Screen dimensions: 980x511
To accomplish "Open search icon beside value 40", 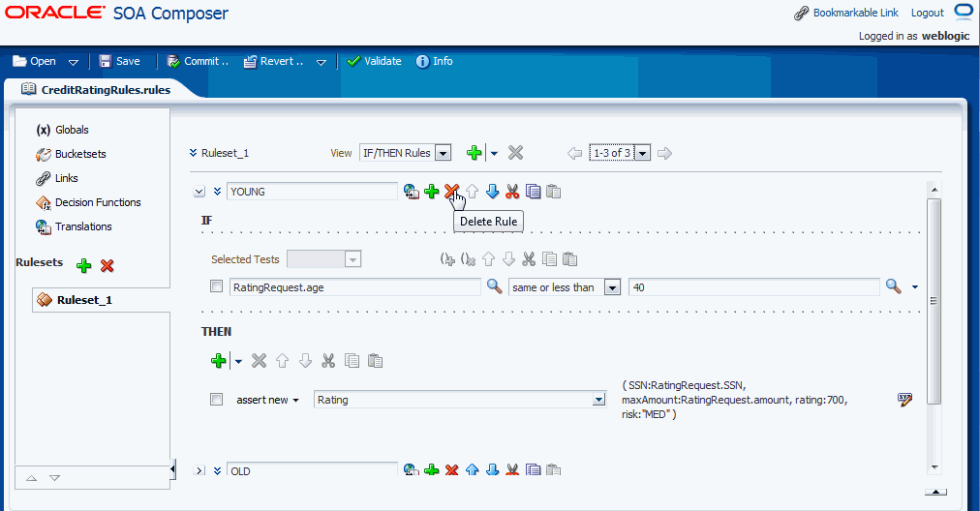I will coord(894,286).
